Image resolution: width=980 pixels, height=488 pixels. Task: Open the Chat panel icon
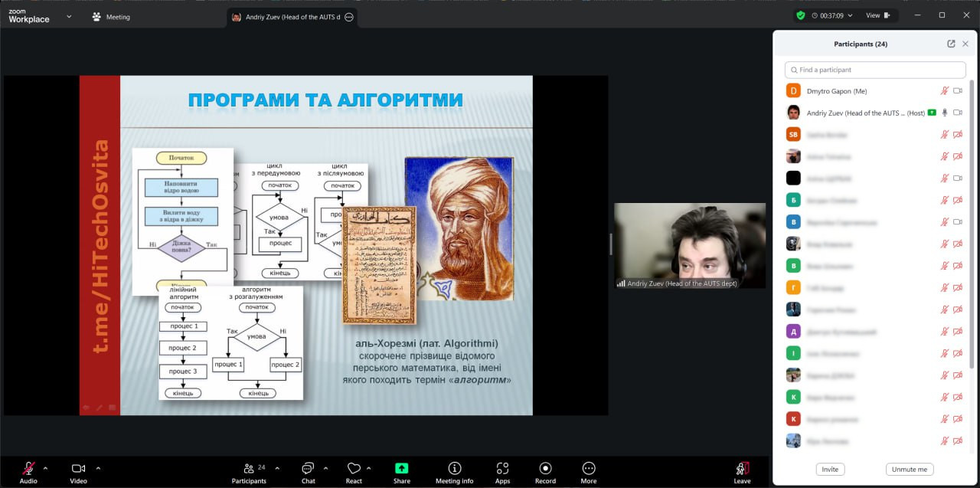coord(308,468)
